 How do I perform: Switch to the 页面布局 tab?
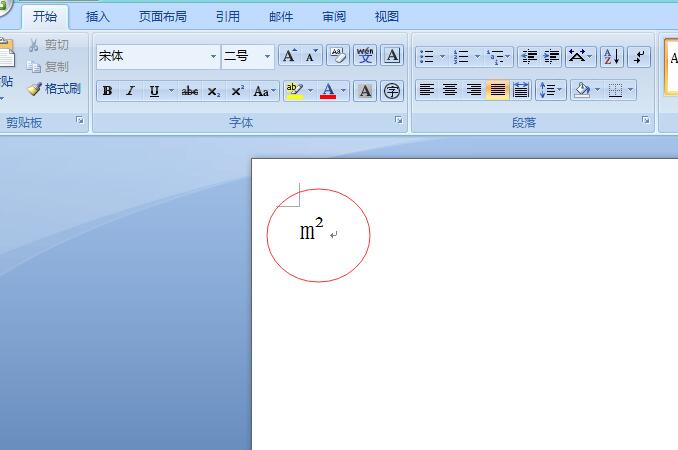click(163, 17)
